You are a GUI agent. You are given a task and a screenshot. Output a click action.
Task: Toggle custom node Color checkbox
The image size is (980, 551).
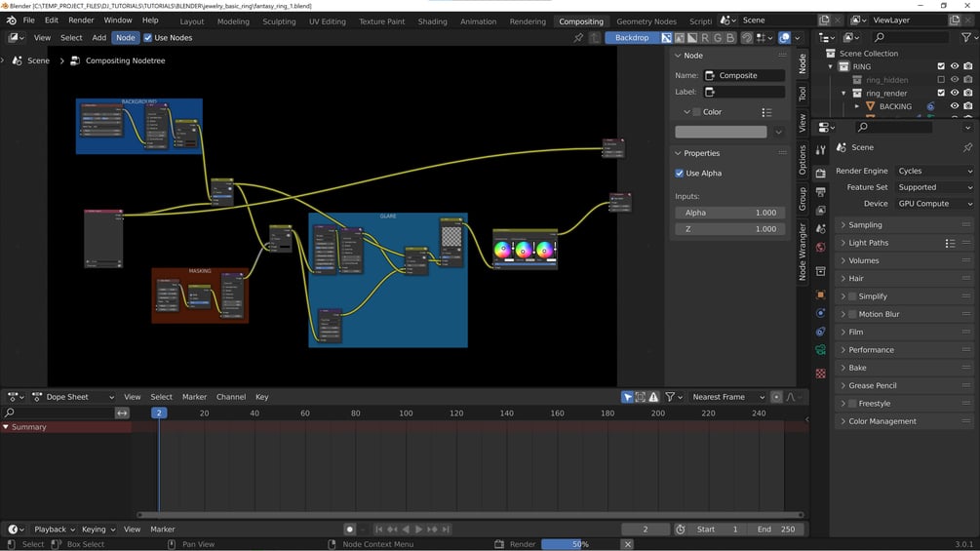point(696,112)
